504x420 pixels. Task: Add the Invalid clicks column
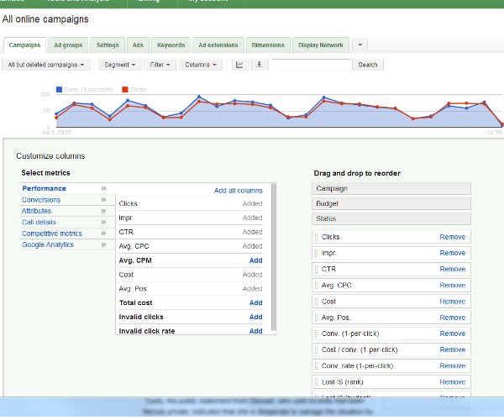256,317
